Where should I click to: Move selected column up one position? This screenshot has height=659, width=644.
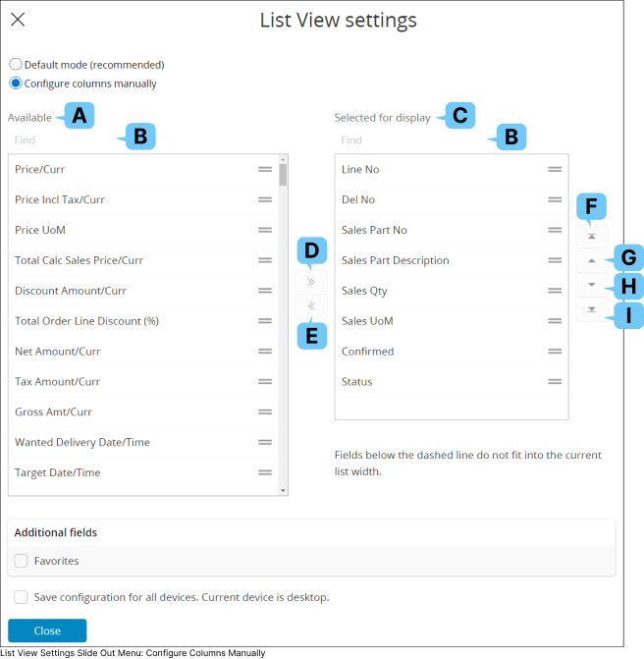[x=591, y=261]
